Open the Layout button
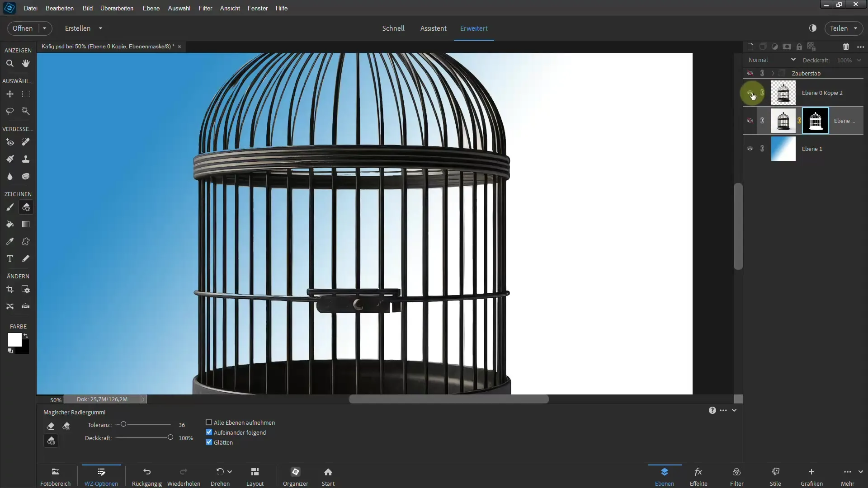The width and height of the screenshot is (868, 488). (x=255, y=477)
